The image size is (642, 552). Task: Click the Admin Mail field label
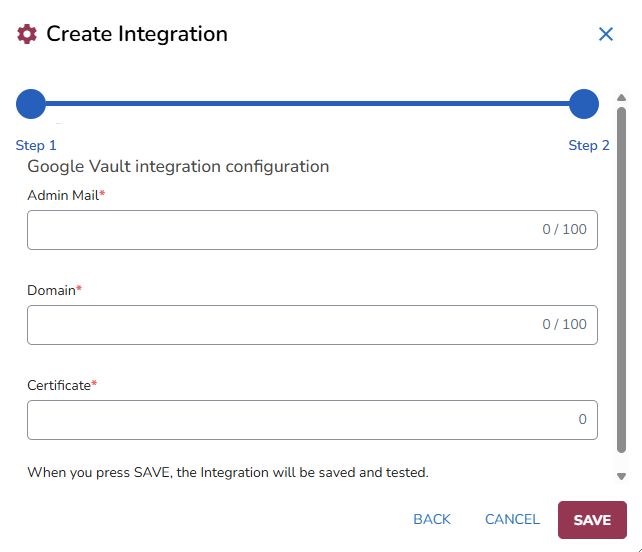(63, 195)
